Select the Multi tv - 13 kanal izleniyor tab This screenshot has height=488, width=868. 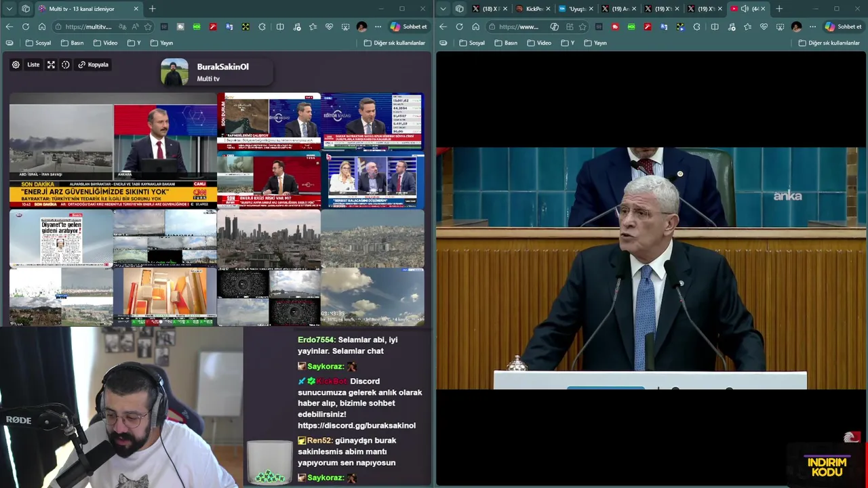coord(89,9)
